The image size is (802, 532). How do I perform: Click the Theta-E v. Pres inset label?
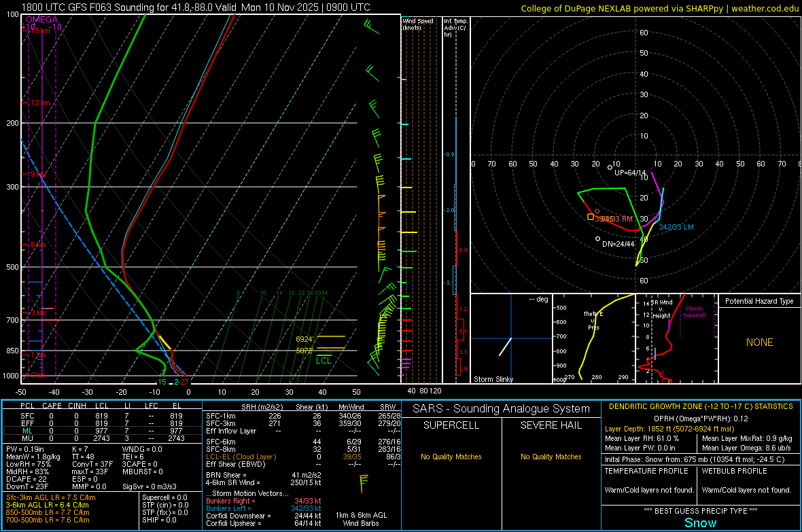[593, 320]
